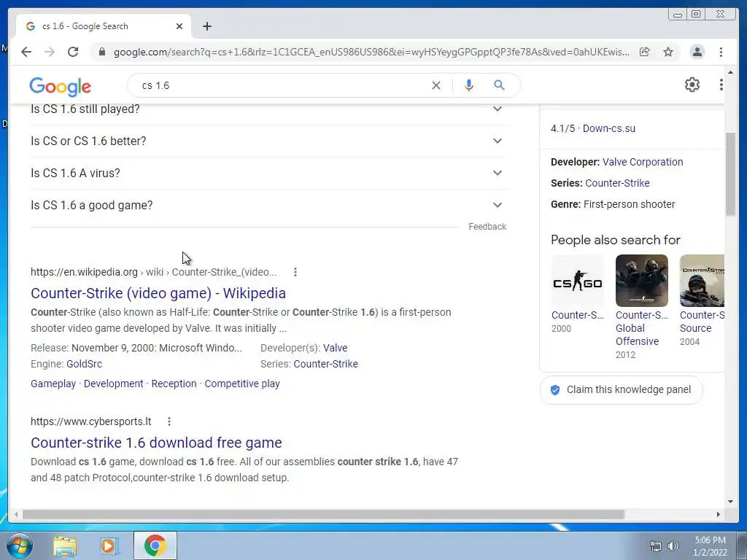Expand 'Is CS 1.6 A virus?' question
Screen dimensions: 747x560
click(269, 173)
